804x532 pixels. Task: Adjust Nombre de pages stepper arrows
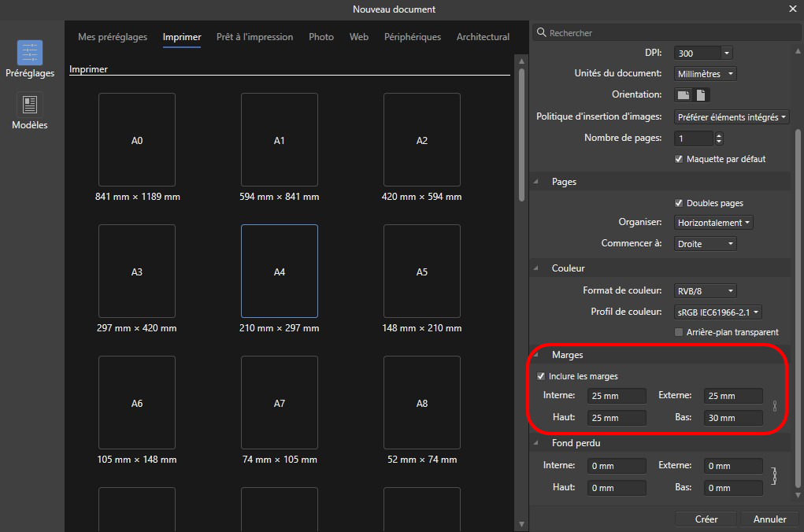(x=719, y=139)
